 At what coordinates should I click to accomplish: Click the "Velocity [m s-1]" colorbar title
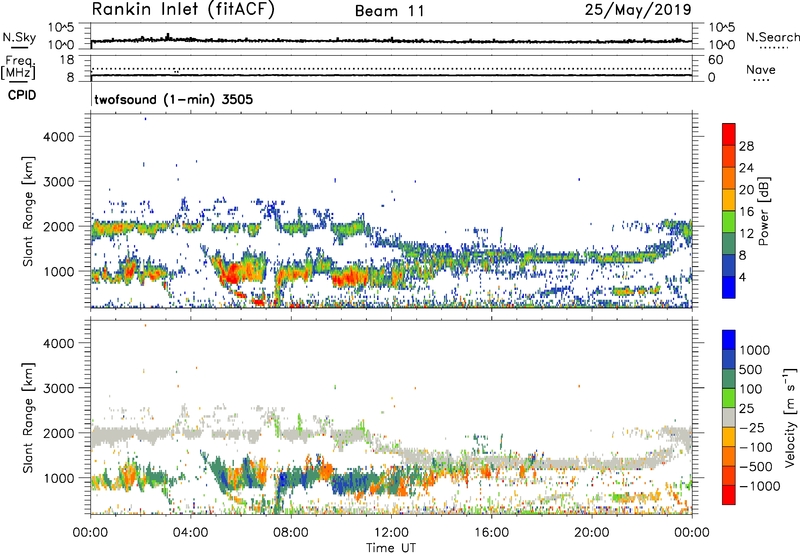790,417
